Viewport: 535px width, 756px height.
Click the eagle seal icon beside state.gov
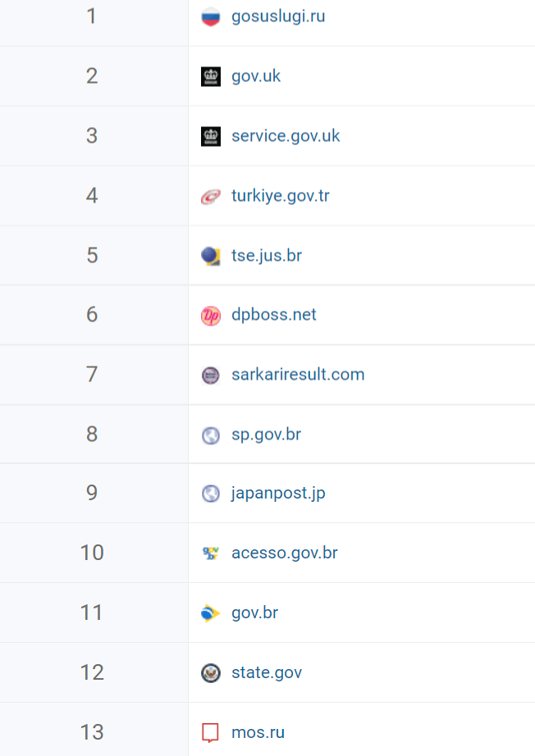[x=210, y=673]
